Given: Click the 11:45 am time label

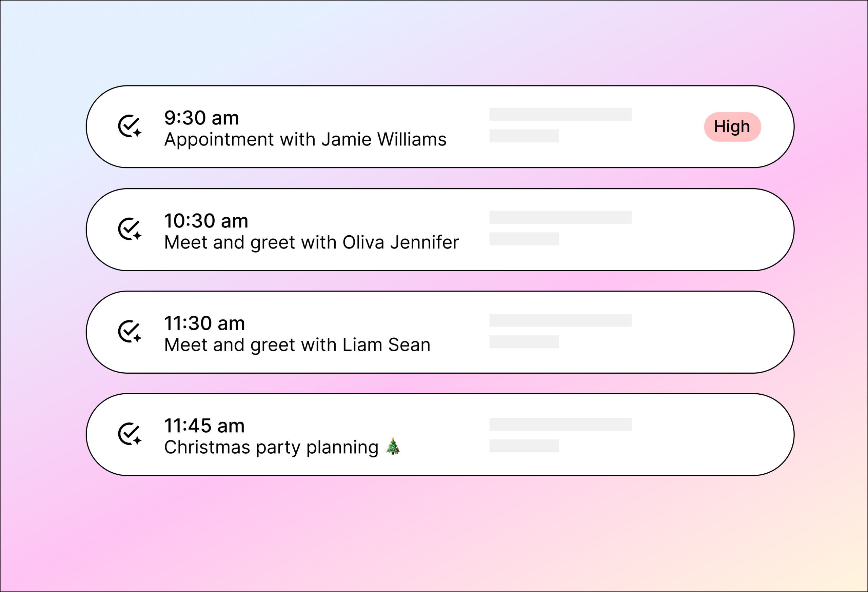Looking at the screenshot, I should tap(204, 426).
